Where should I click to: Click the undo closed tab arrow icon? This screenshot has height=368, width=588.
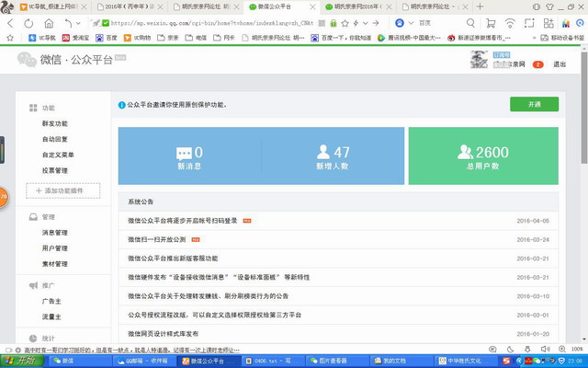68,23
